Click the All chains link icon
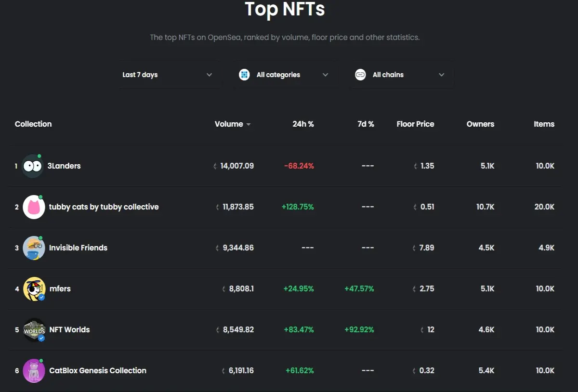This screenshot has width=578, height=392. tap(360, 75)
